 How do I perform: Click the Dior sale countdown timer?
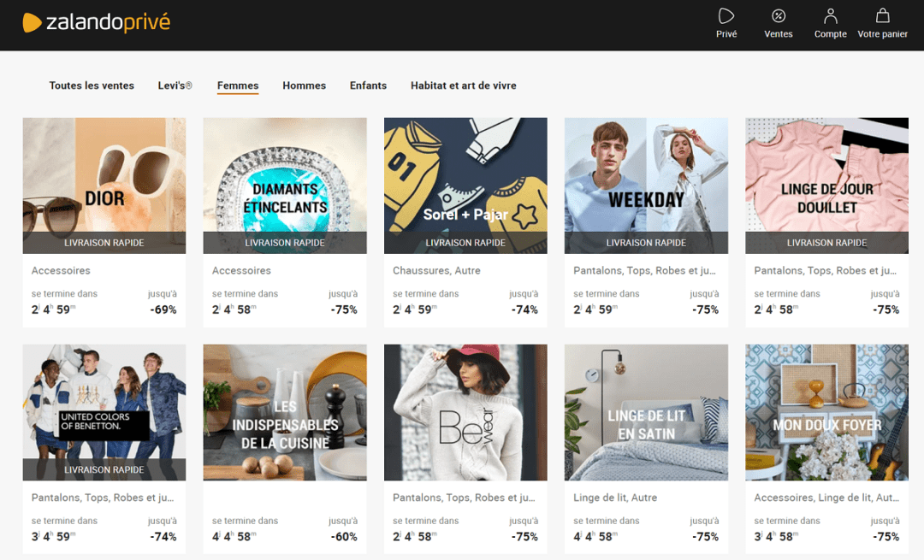[x=53, y=309]
